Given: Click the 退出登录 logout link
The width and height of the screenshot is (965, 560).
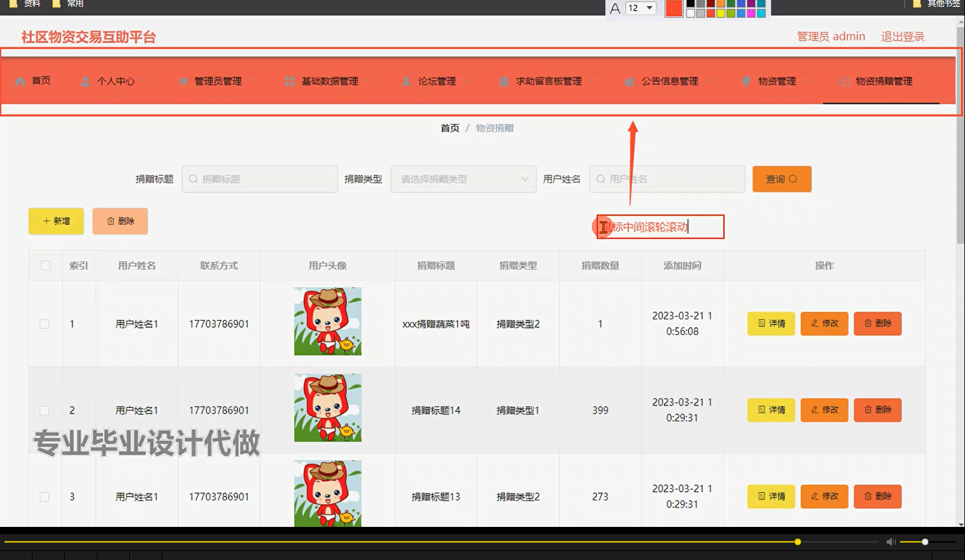Looking at the screenshot, I should (902, 36).
